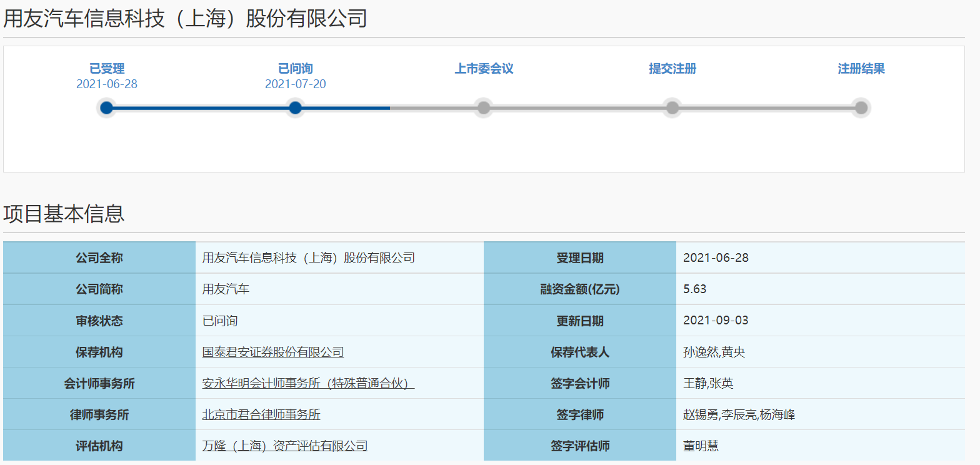Select the 王静,张英 value cell
Image resolution: width=980 pixels, height=465 pixels.
click(821, 383)
